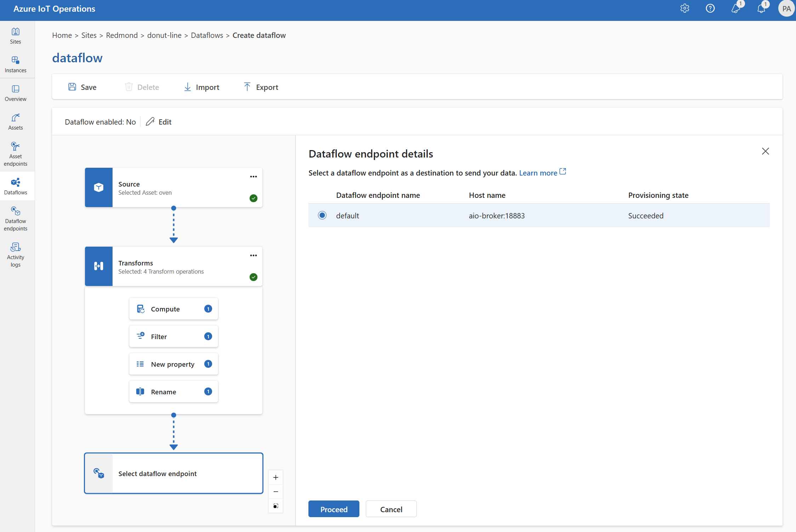Expand the Transforms node options menu
The image size is (796, 532).
[x=253, y=255]
